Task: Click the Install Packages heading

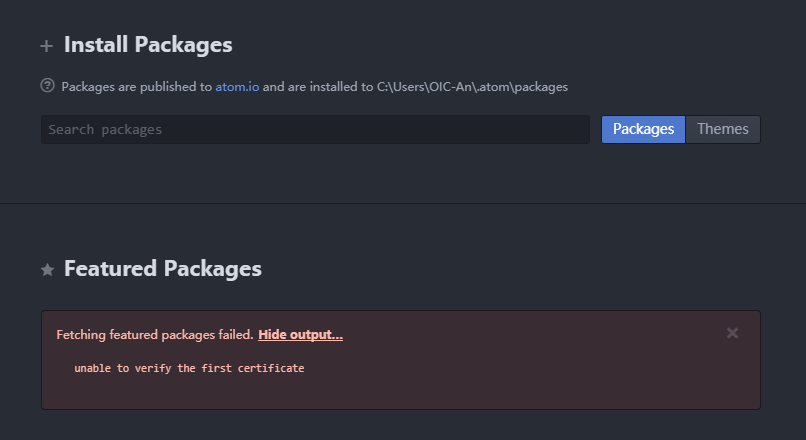Action: [148, 45]
